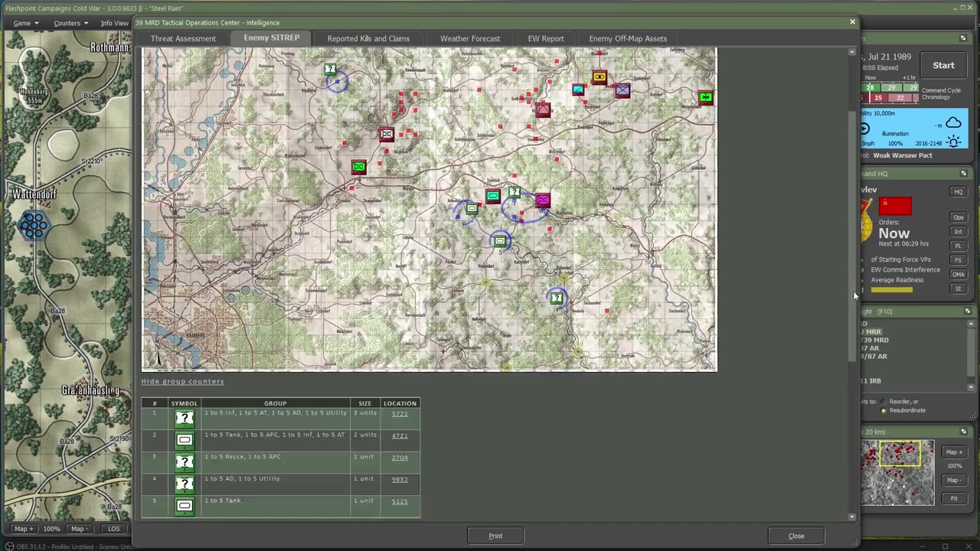The image size is (980, 551).
Task: Click the minimap overview thumbnail
Action: [x=897, y=473]
